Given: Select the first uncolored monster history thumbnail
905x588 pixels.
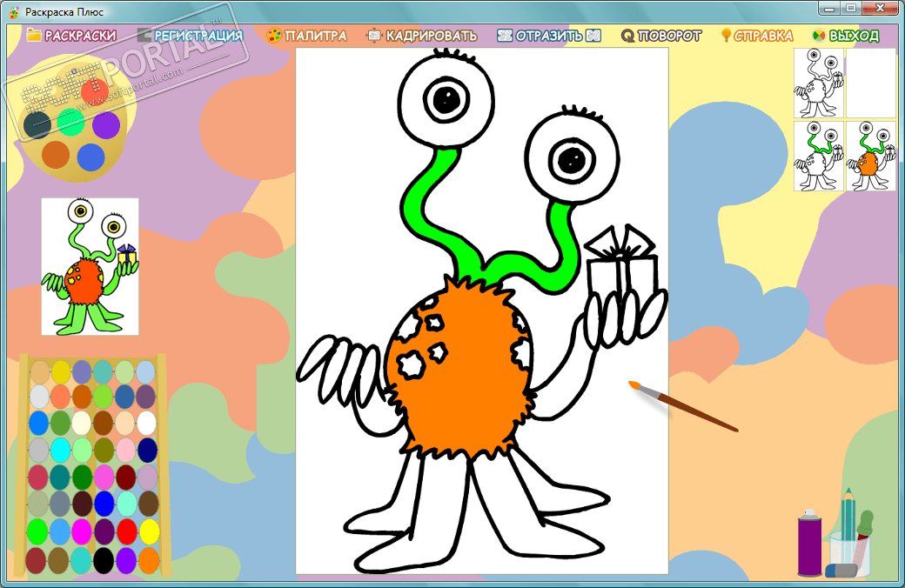Looking at the screenshot, I should [819, 84].
